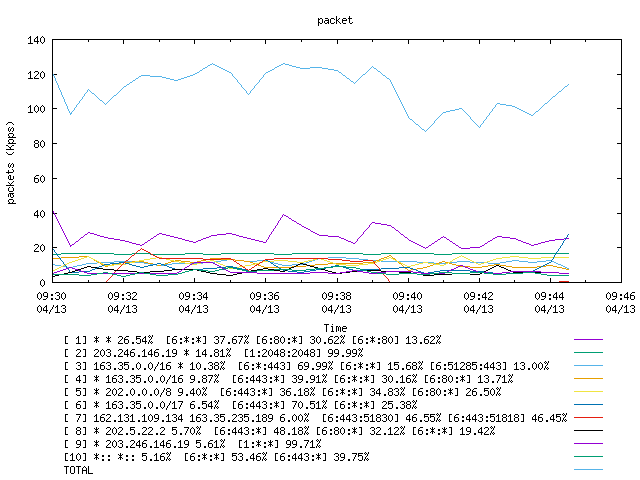Click the x-axis time label 09:36
Viewport: 640px width, 480px height.
[x=264, y=296]
